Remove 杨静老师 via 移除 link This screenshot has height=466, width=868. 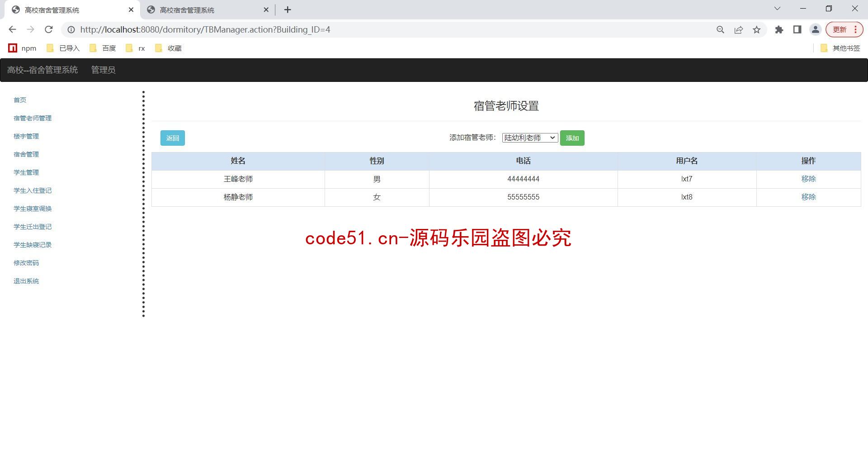808,197
